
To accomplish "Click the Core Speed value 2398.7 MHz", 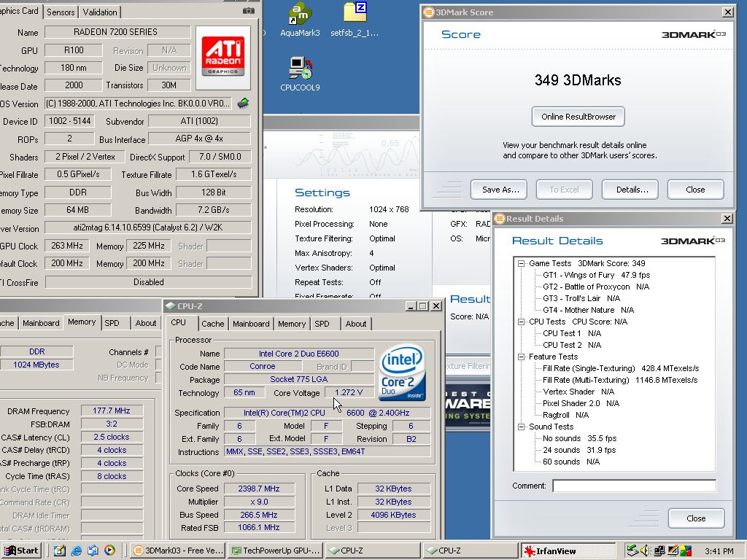I will click(259, 489).
